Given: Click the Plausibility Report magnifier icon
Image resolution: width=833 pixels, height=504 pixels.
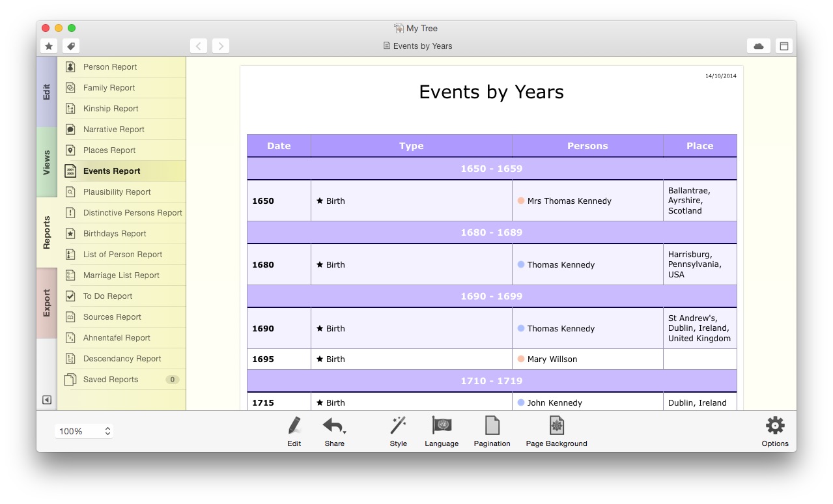Looking at the screenshot, I should [x=70, y=192].
